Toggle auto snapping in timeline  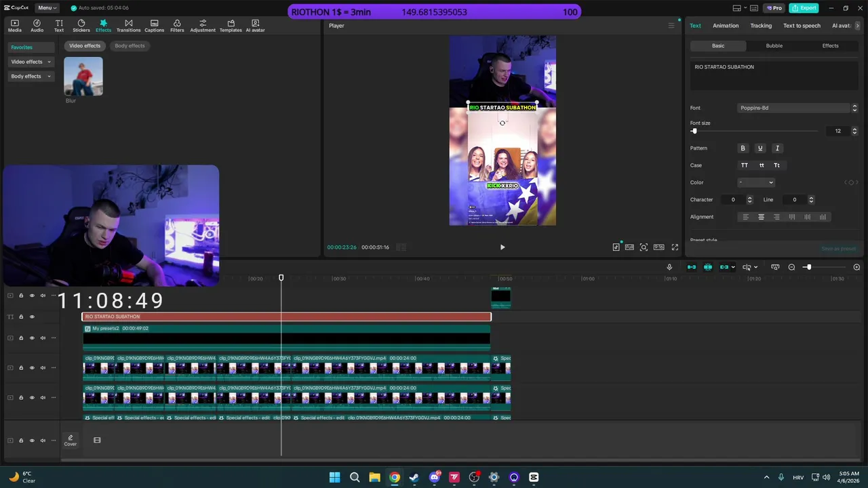pos(708,267)
